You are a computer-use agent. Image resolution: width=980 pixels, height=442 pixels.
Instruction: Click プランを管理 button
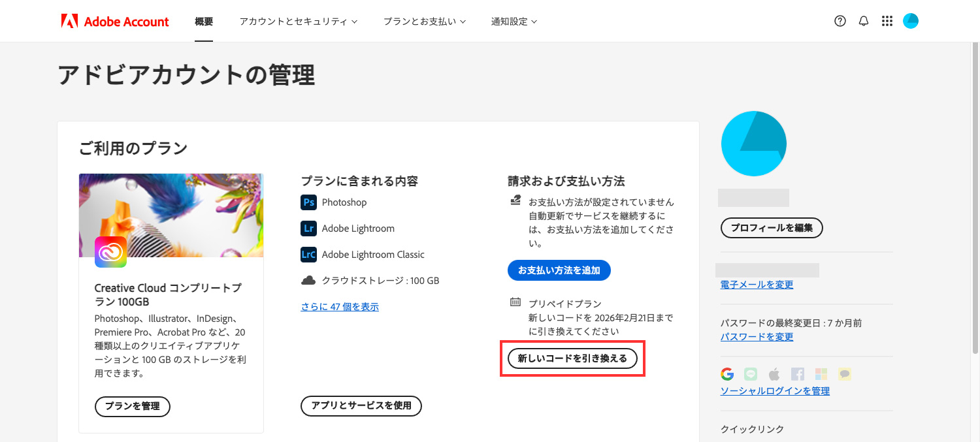tap(133, 406)
